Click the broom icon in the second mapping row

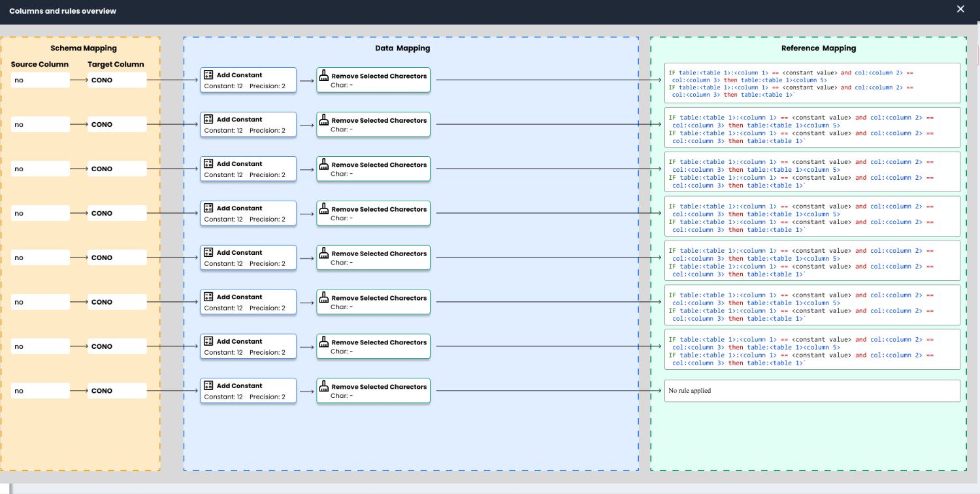323,120
